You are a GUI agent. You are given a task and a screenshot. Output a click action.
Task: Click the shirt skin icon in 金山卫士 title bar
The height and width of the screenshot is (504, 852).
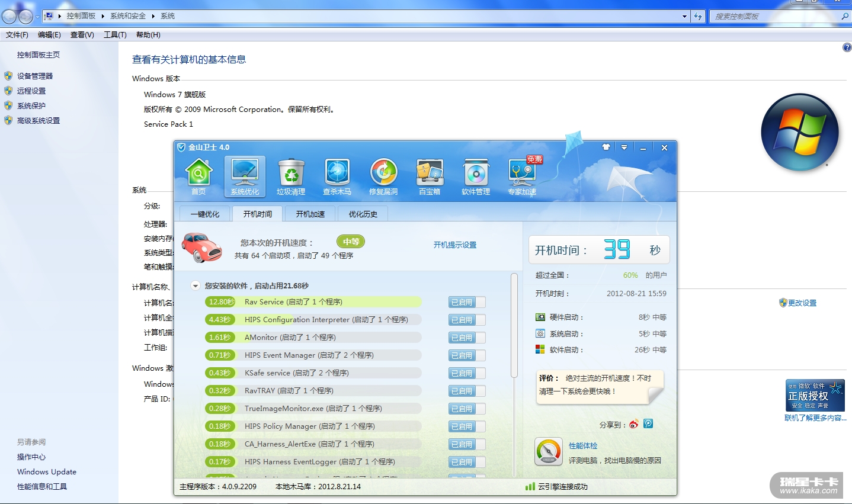(x=606, y=147)
